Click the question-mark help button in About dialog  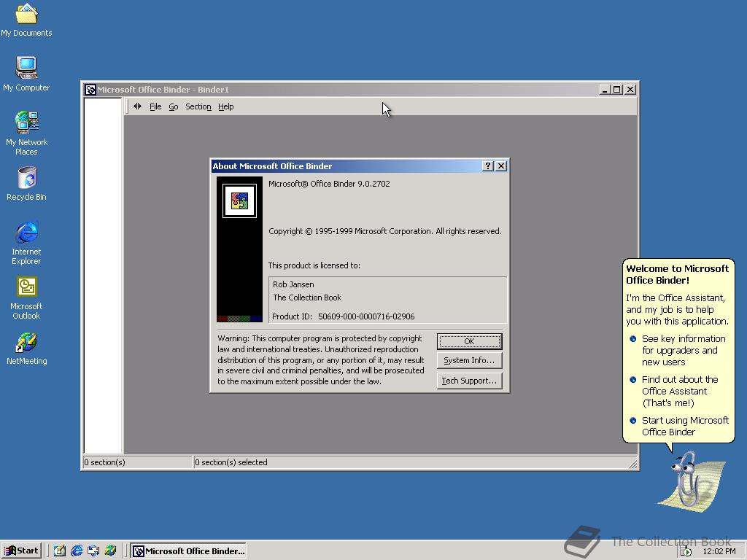tap(488, 166)
